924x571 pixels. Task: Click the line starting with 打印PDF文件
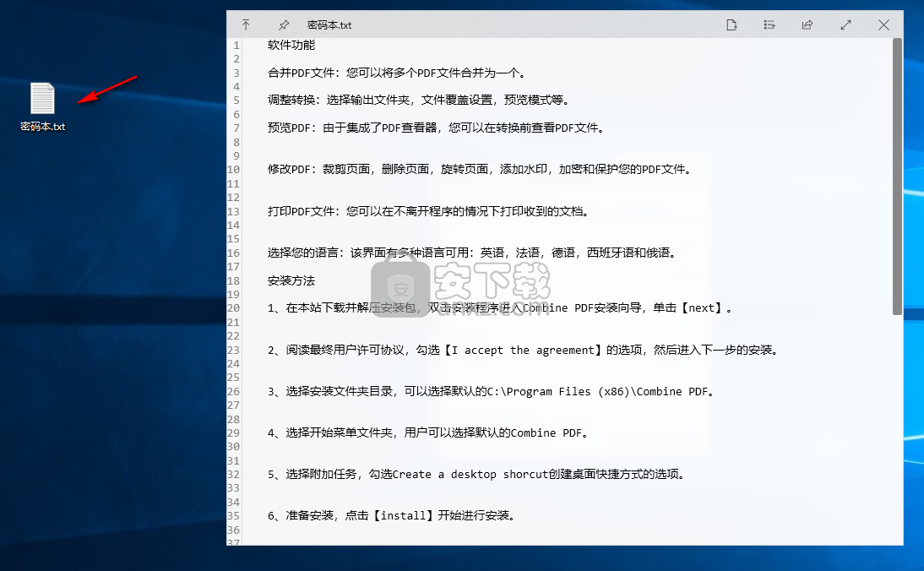point(428,211)
